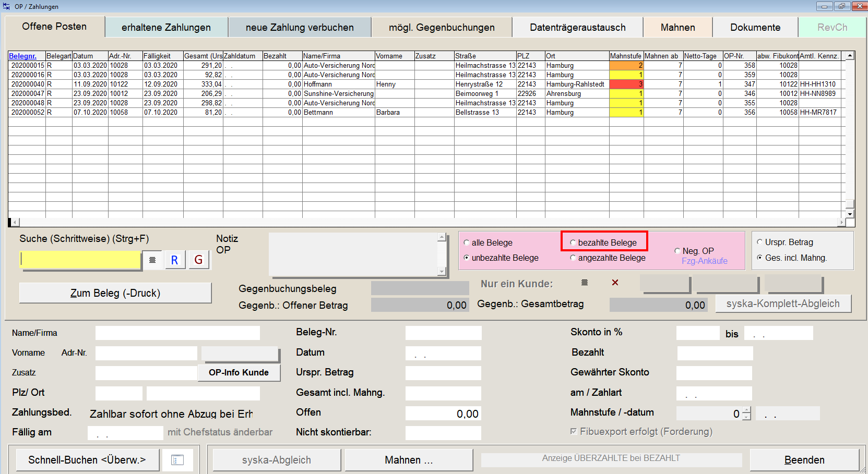Increase the Mahnstufe value with the up arrow

click(746, 410)
